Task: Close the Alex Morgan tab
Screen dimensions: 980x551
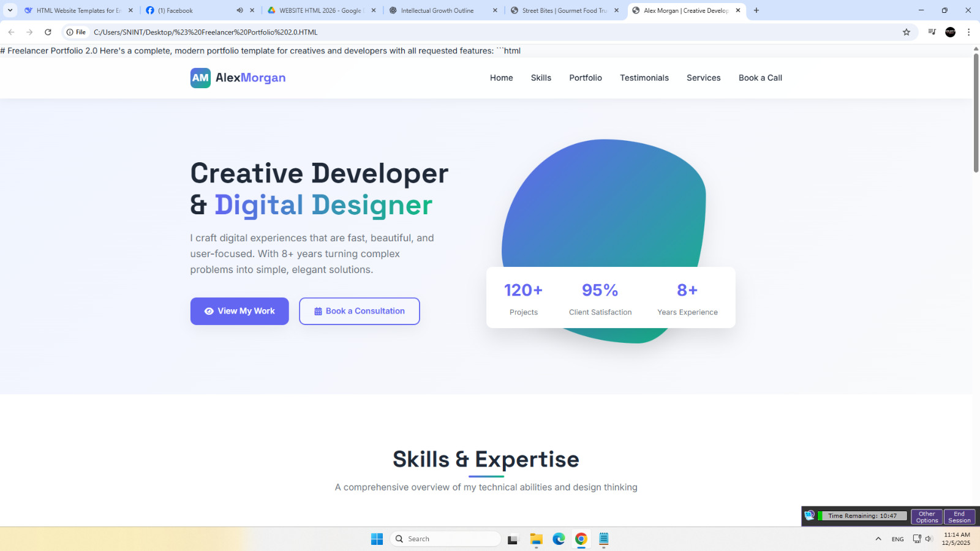Action: (x=738, y=10)
